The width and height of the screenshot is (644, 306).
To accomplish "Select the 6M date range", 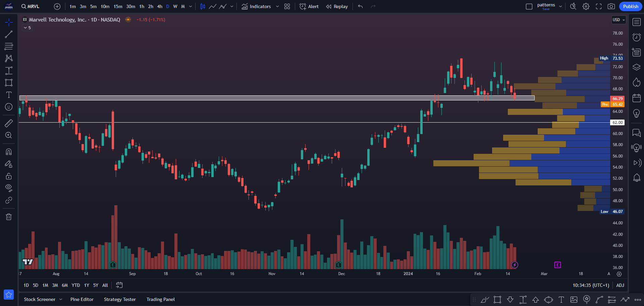I will [65, 285].
